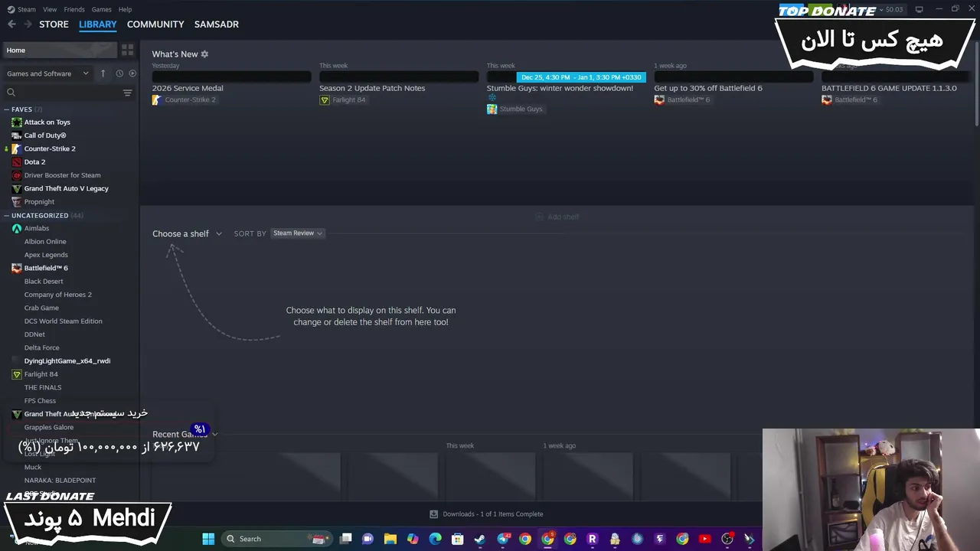The height and width of the screenshot is (551, 980).
Task: Select Call of Duty in library
Action: coord(44,135)
